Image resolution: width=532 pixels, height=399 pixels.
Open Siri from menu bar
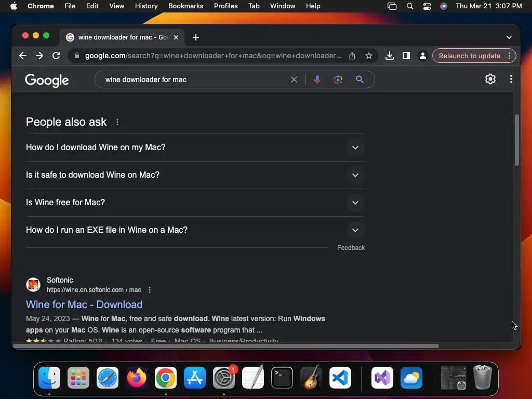pyautogui.click(x=444, y=6)
